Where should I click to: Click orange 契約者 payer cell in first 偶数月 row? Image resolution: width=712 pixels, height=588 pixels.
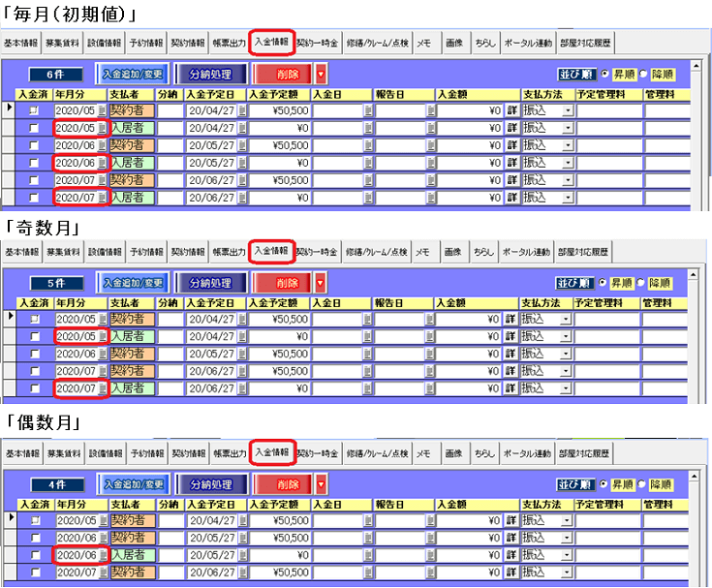[x=134, y=520]
